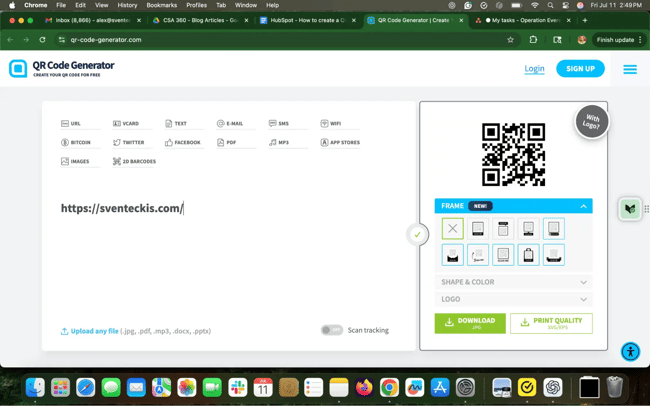Switch to the HubSpot tab
Viewport: 650px width, 406px height.
[308, 20]
